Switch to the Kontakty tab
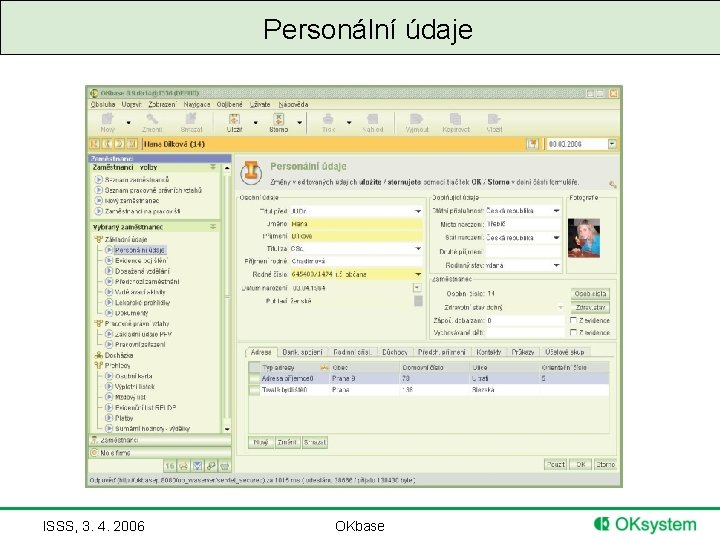Image resolution: width=720 pixels, height=540 pixels. (x=489, y=352)
